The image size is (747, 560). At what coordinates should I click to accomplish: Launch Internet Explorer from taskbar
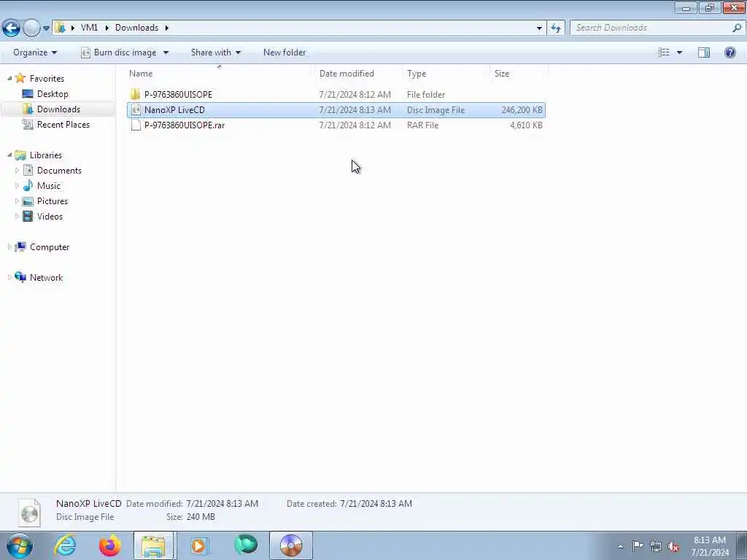(x=65, y=545)
